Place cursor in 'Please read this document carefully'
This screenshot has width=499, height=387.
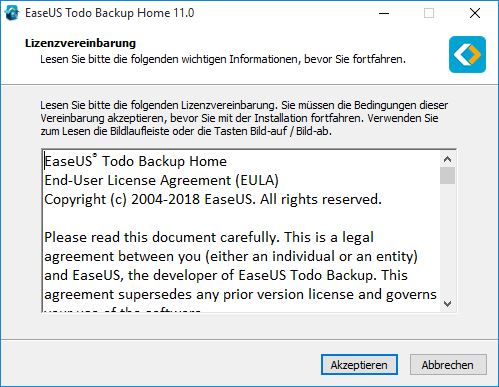[161, 237]
